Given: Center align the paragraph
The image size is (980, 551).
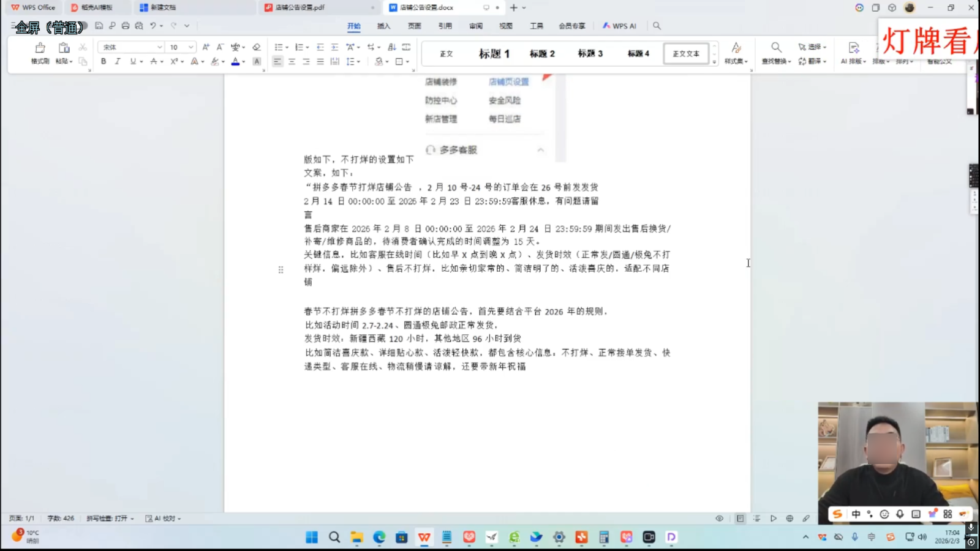Looking at the screenshot, I should coord(292,61).
